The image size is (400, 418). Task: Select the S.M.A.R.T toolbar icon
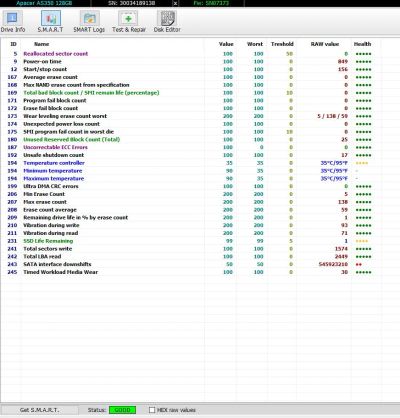pos(50,22)
